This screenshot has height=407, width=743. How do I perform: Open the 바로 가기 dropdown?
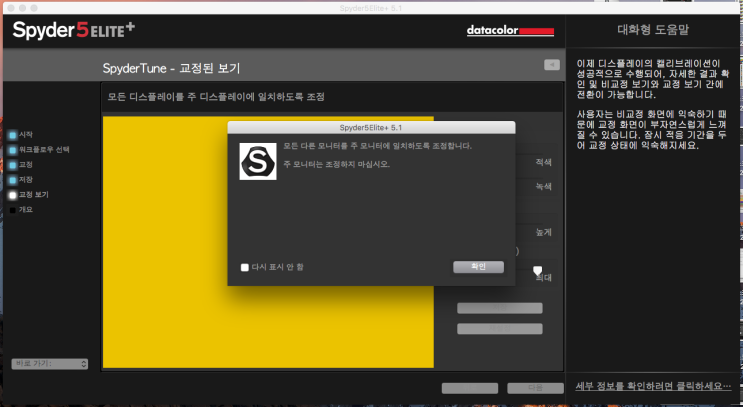[x=50, y=364]
